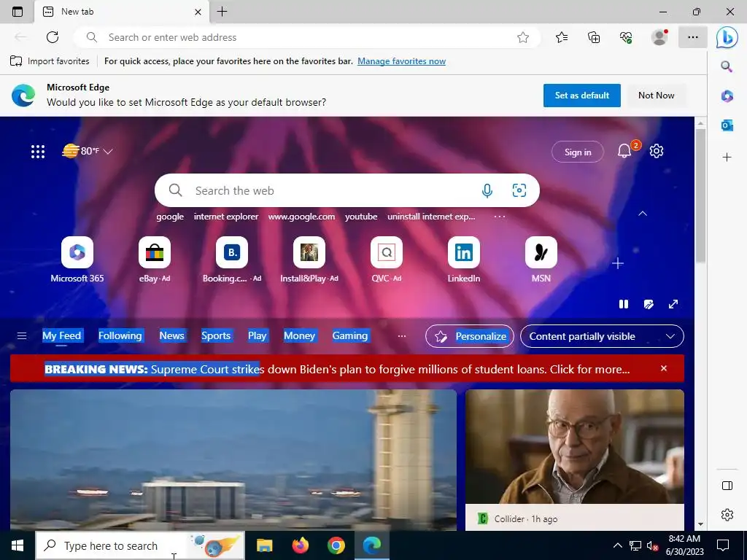Refresh the page
Screen dimensions: 747x560
pyautogui.click(x=53, y=37)
